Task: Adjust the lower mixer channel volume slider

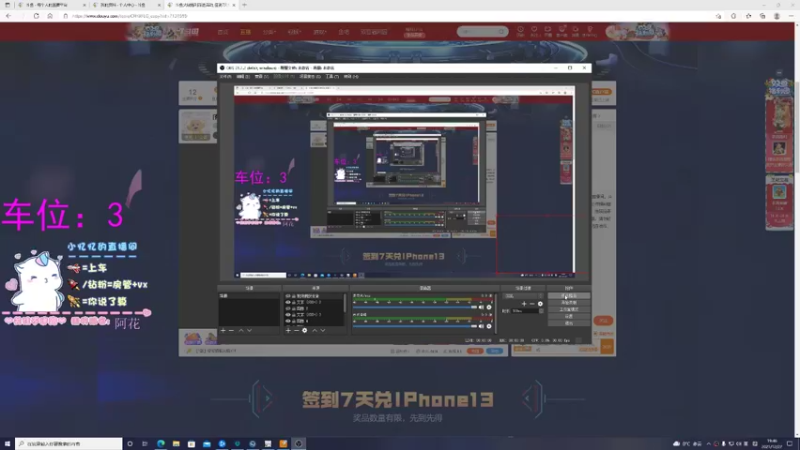Action: (415, 326)
